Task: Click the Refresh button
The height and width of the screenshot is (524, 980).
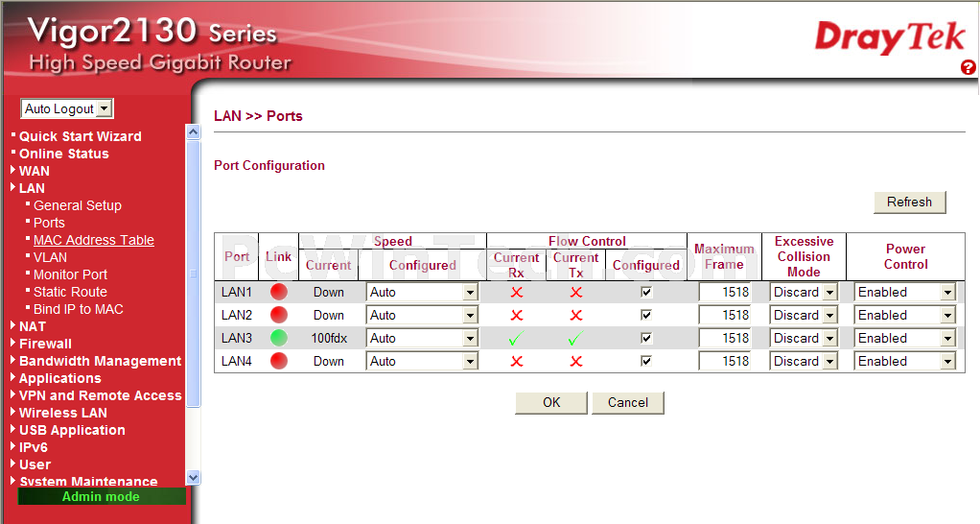Action: [x=909, y=202]
